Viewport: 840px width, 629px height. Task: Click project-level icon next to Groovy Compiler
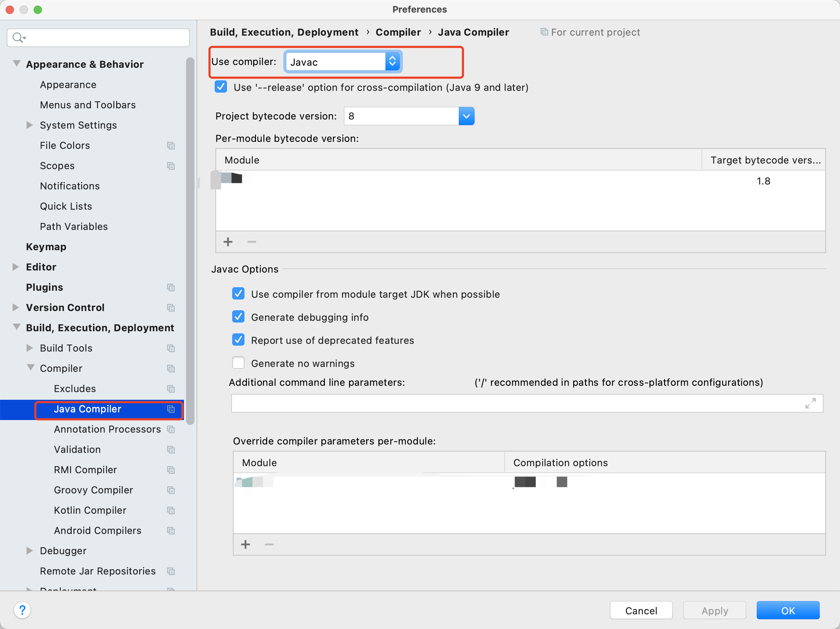[x=171, y=490]
